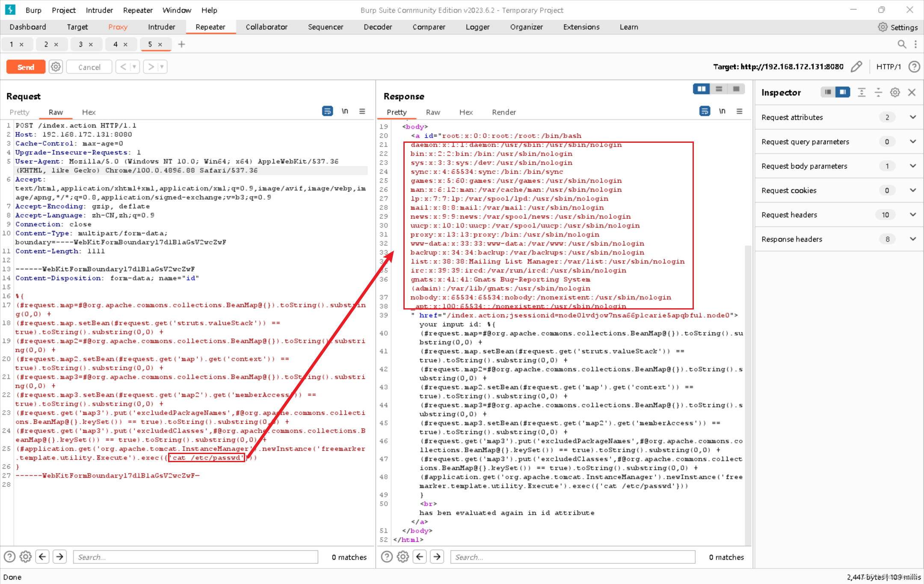Click the Response panel search field
The height and width of the screenshot is (584, 924).
coord(573,557)
